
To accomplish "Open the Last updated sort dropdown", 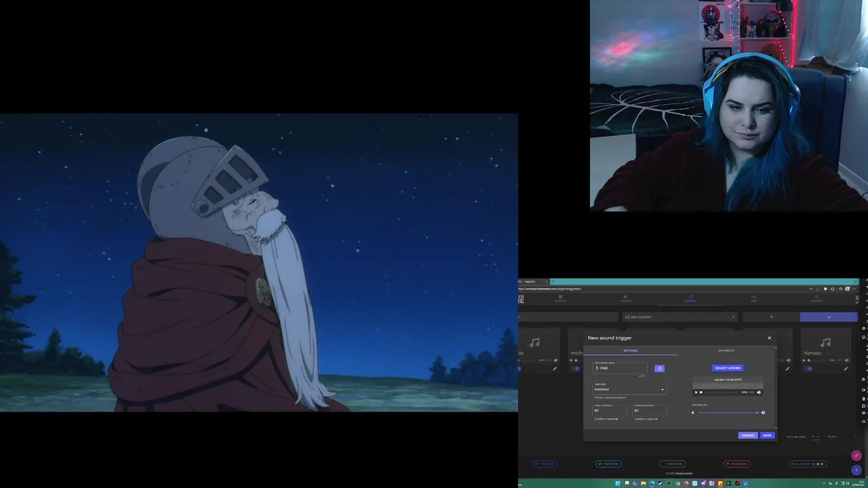I will [680, 317].
